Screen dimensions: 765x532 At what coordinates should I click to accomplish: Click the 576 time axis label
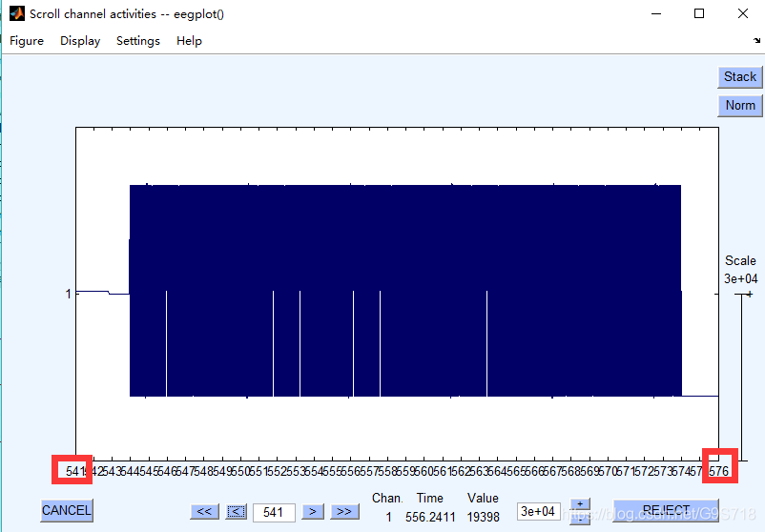click(719, 471)
